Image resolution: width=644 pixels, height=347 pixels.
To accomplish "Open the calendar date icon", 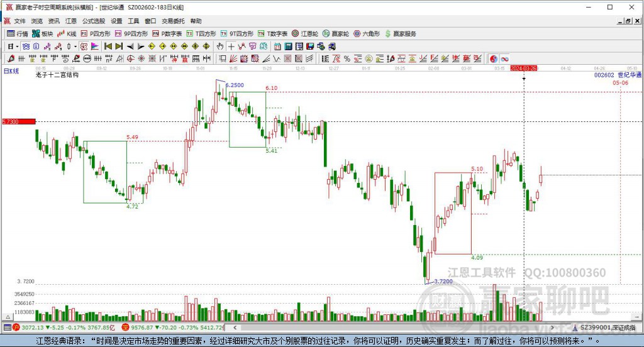I will [x=277, y=47].
